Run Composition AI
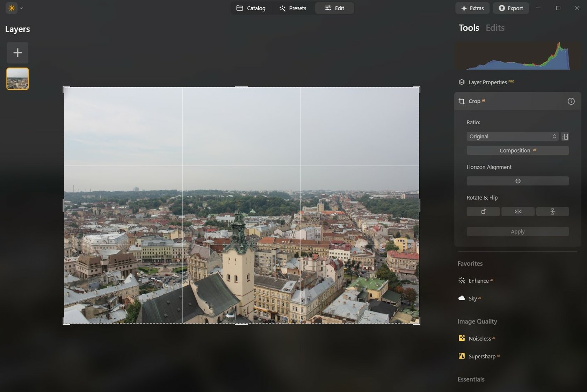 517,150
